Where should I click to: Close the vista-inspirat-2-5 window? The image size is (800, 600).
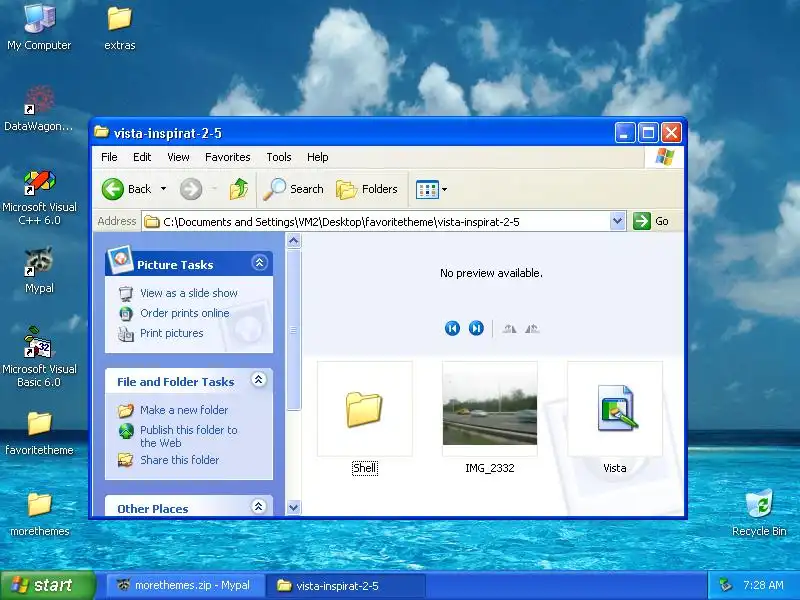coord(671,133)
